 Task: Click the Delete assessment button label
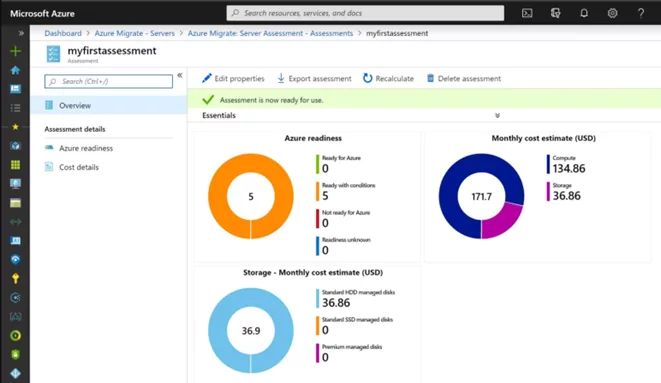coord(469,78)
